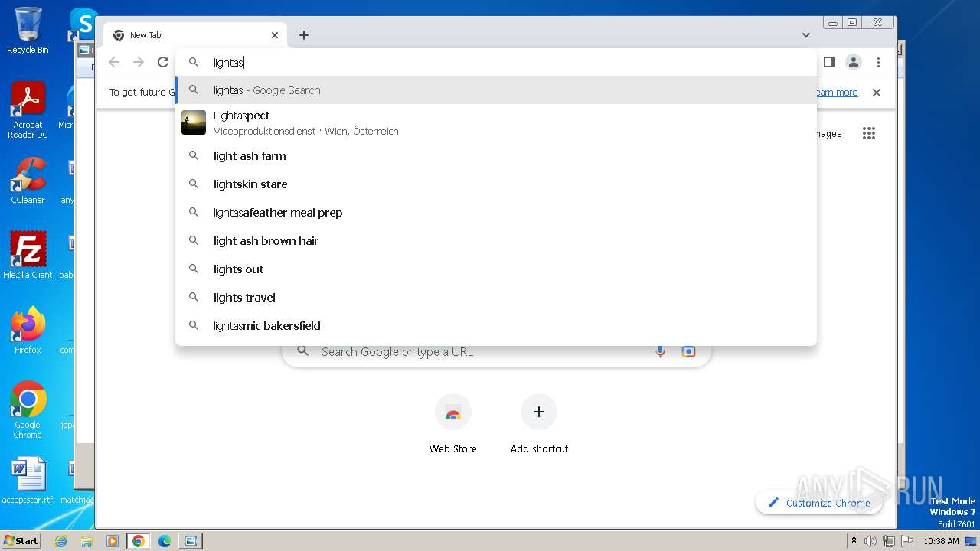
Task: Launch Windows Media Player from taskbar
Action: point(113,541)
